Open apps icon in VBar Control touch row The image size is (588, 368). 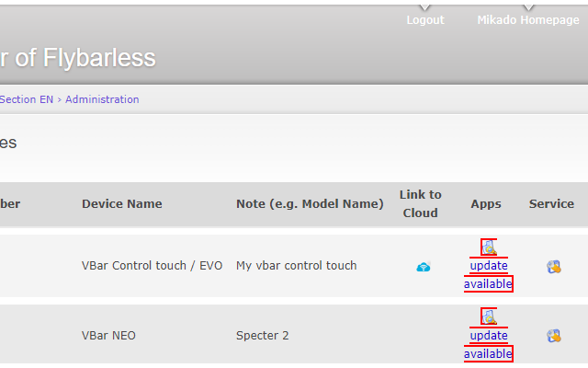click(489, 247)
